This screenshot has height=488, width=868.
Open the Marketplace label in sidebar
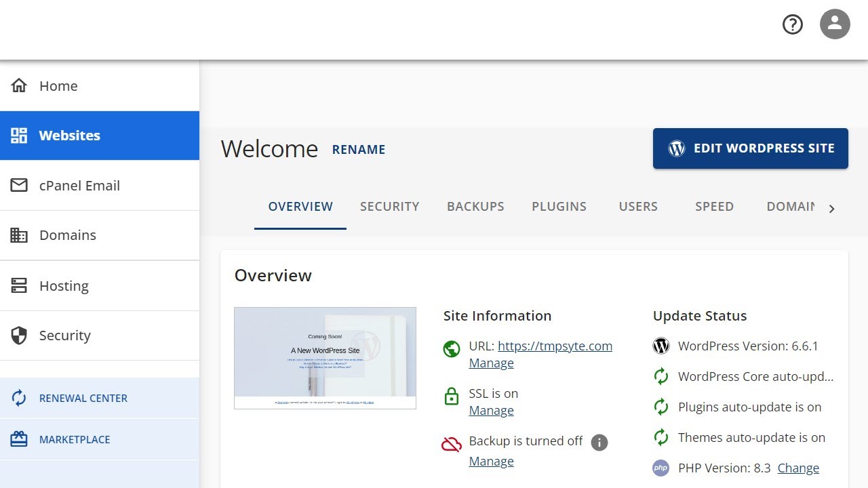75,439
